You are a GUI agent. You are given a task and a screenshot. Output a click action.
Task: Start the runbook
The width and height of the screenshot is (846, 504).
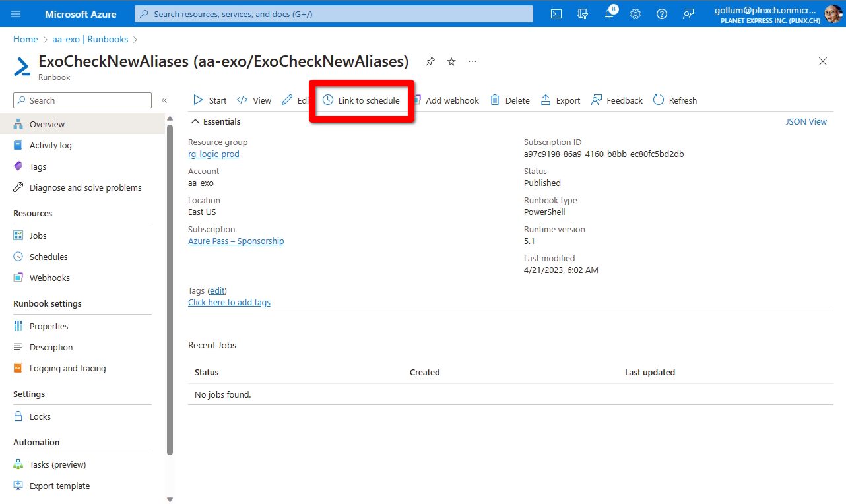tap(210, 100)
